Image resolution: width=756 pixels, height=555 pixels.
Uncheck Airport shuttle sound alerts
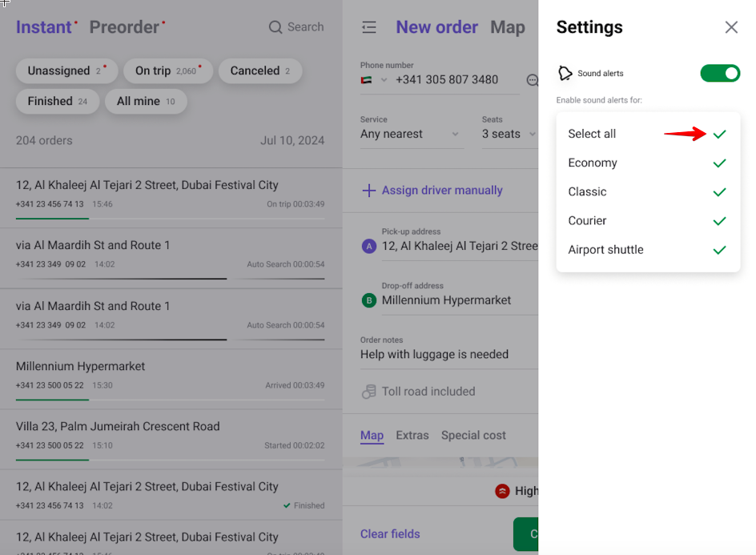click(719, 250)
